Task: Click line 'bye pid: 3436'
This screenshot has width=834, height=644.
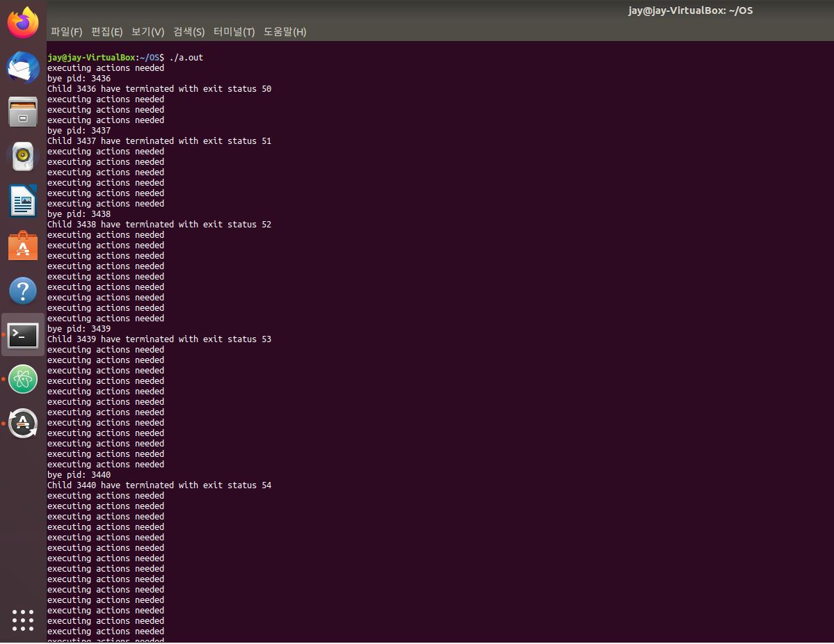Action: [79, 79]
